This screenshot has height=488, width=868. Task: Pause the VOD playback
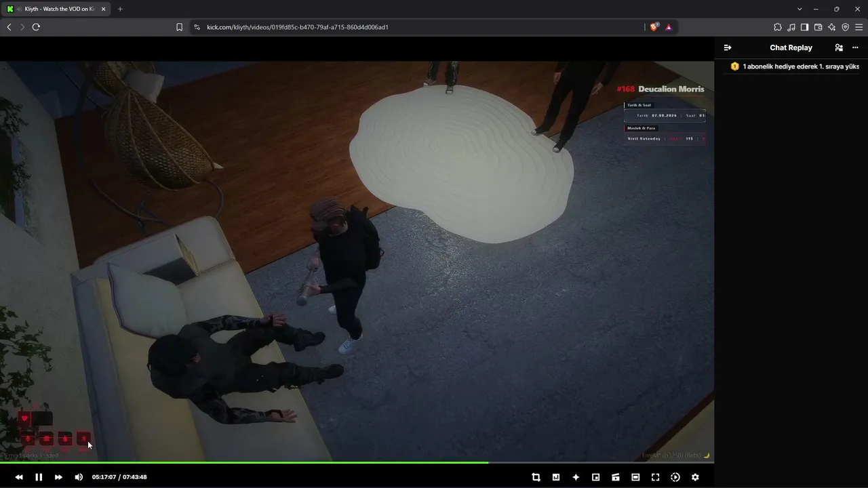click(39, 477)
